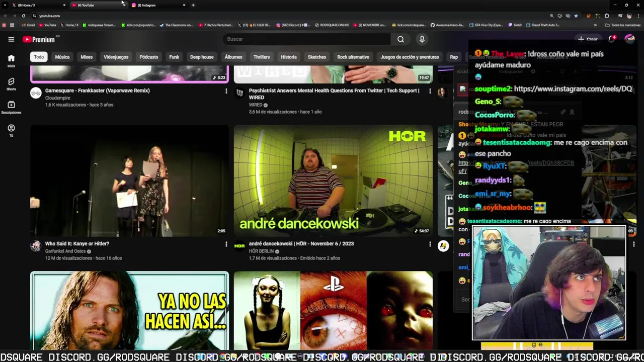This screenshot has width=644, height=362.
Task: Select the Sketches filter chip
Action: tap(317, 57)
